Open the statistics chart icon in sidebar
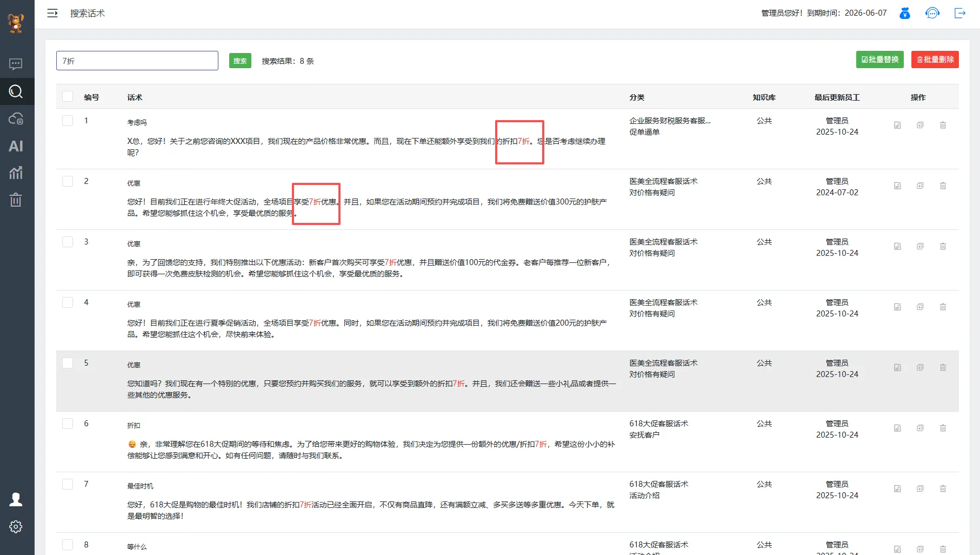The width and height of the screenshot is (980, 555). point(16,173)
